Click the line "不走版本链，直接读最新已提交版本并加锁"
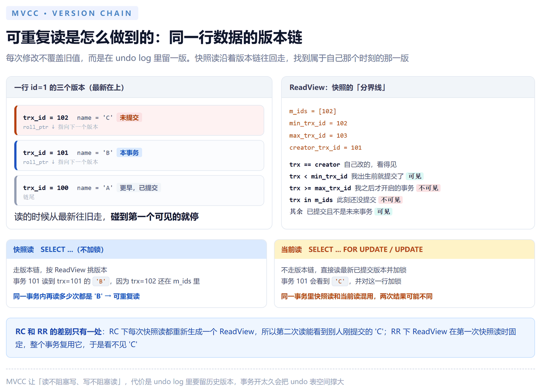Image resolution: width=541 pixels, height=392 pixels. click(x=344, y=270)
